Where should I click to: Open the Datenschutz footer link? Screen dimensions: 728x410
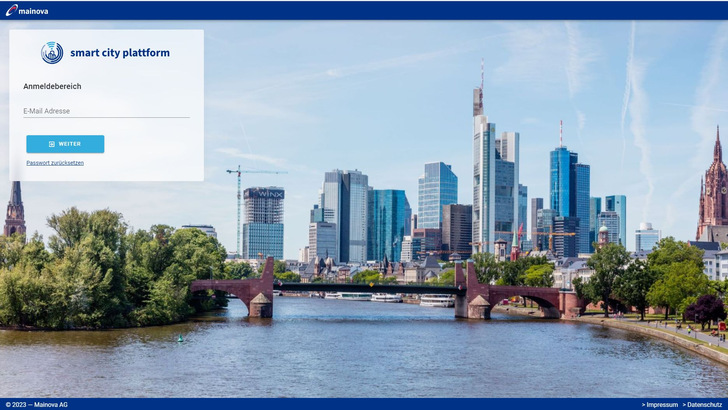tap(702, 405)
